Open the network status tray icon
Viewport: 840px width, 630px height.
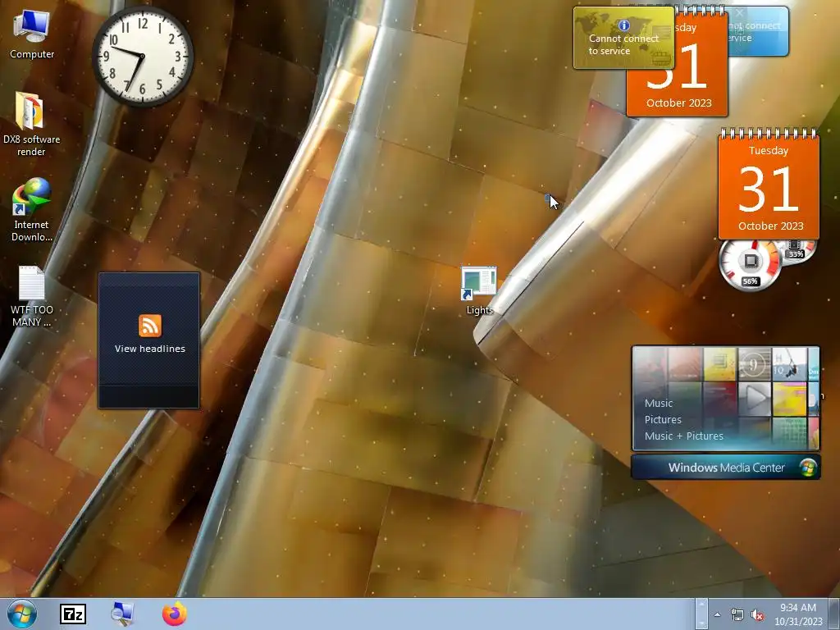tap(737, 615)
